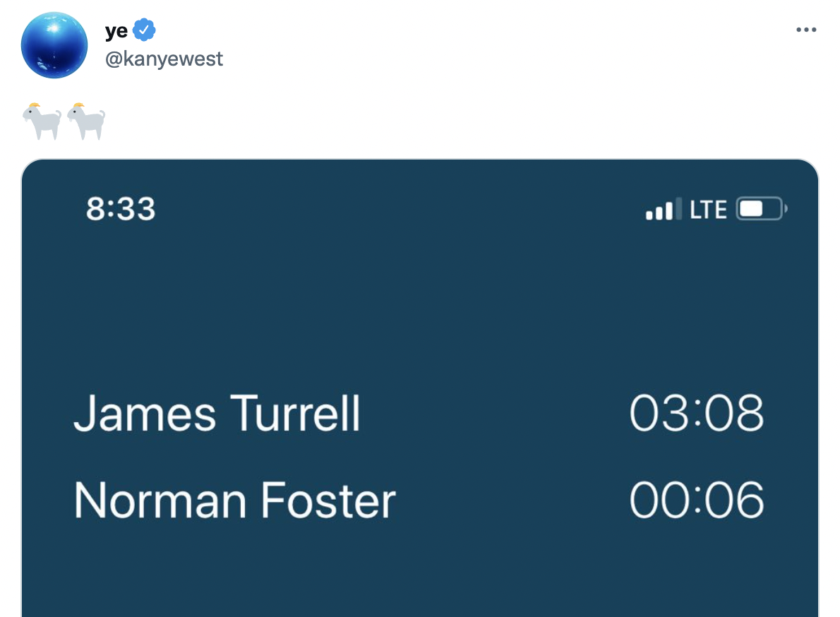Click the LTE network indicator

tap(708, 210)
